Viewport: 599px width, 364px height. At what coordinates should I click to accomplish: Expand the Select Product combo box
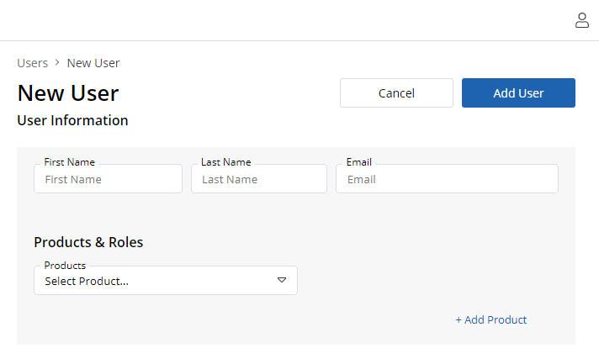[166, 281]
